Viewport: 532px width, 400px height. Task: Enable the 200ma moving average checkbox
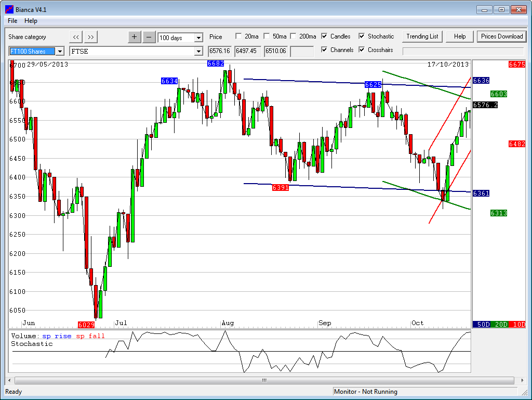[x=293, y=36]
